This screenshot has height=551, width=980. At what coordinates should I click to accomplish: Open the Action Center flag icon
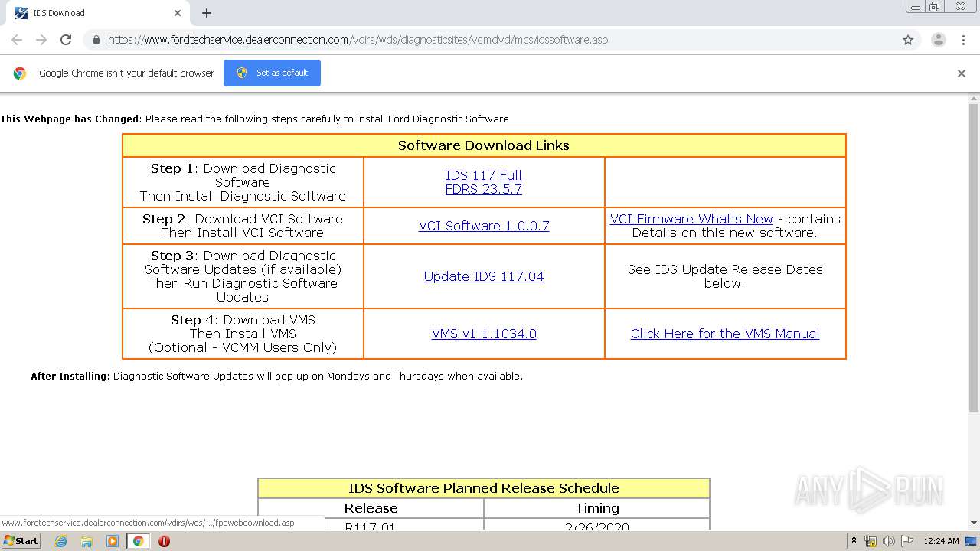906,541
